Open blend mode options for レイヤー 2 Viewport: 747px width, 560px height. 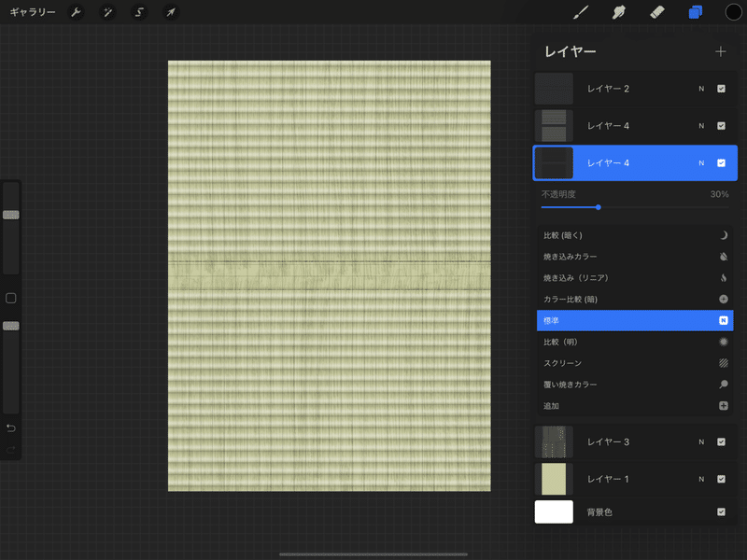701,89
